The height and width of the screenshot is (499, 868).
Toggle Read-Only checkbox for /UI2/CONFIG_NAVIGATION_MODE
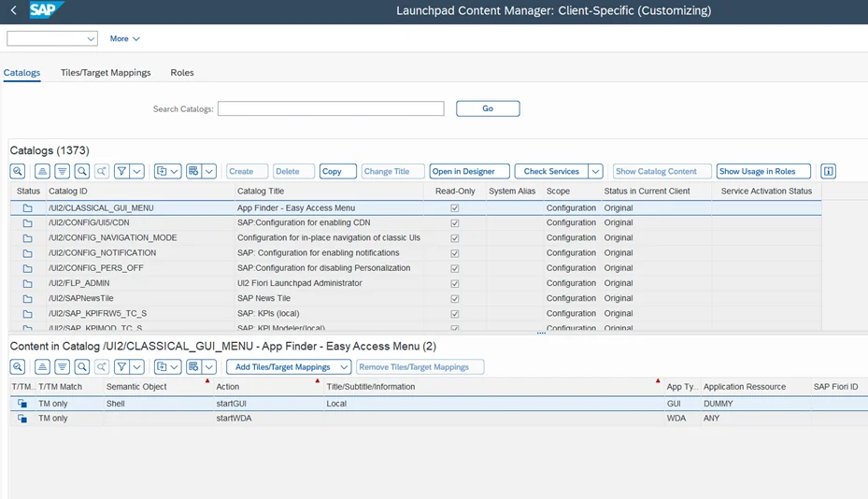point(454,238)
